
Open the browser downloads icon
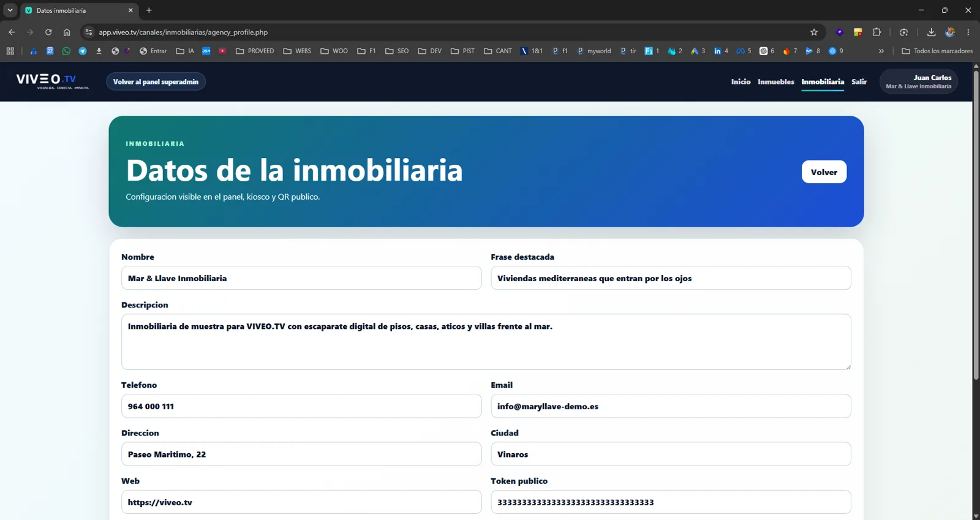pyautogui.click(x=931, y=32)
